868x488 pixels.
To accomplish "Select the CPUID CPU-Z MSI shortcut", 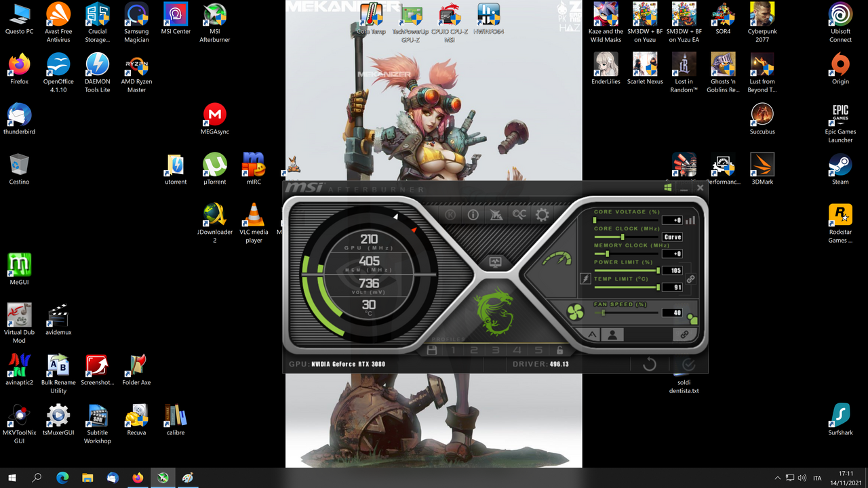I will (449, 23).
